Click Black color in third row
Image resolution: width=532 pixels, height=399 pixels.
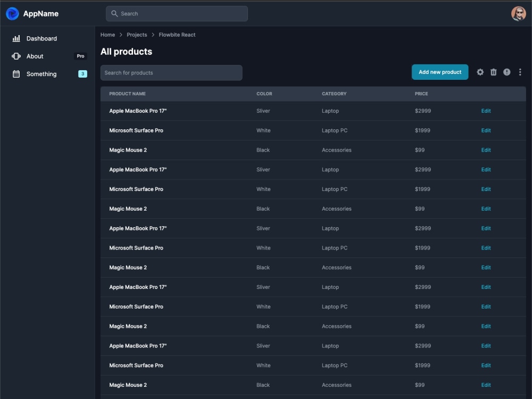click(x=263, y=150)
